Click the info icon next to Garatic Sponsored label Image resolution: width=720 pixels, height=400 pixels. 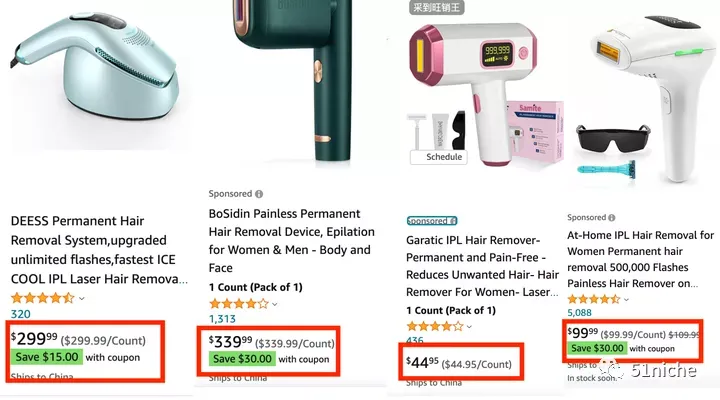(x=453, y=221)
